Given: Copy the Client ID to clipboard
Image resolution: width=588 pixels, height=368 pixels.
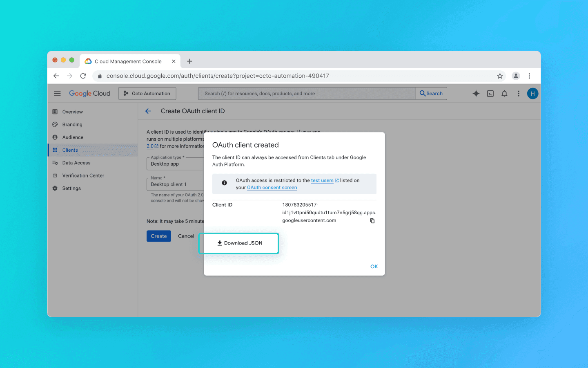Looking at the screenshot, I should point(372,221).
